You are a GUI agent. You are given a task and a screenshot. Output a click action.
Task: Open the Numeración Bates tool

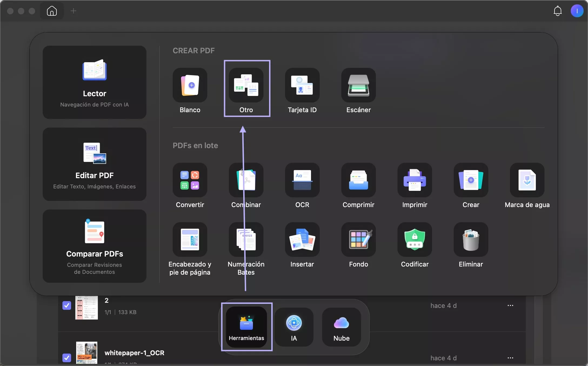(x=246, y=239)
